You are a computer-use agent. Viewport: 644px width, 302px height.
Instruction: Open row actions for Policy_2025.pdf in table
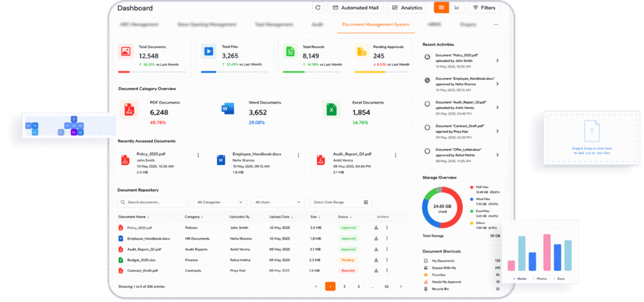(x=387, y=228)
